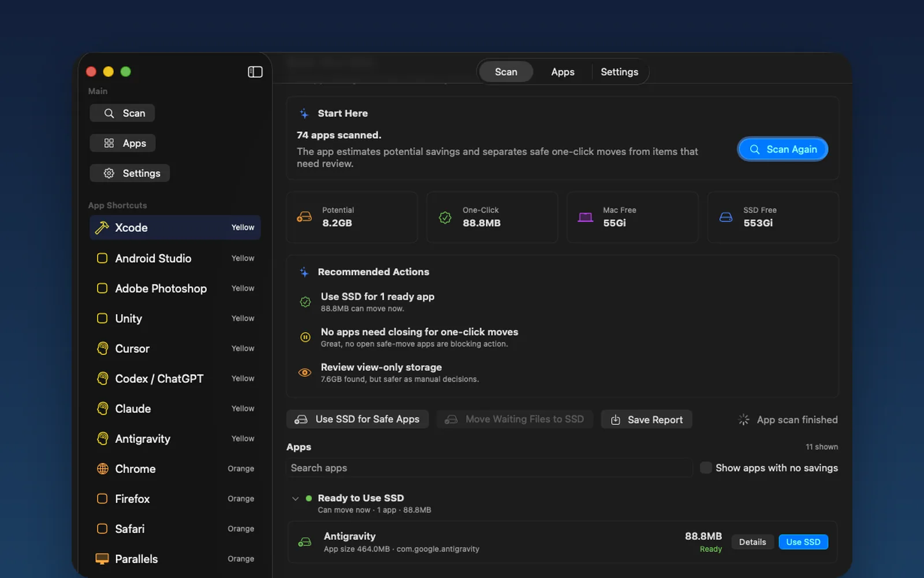Click Move Waiting Files to SSD button
Screen dimensions: 924x578
tap(515, 419)
